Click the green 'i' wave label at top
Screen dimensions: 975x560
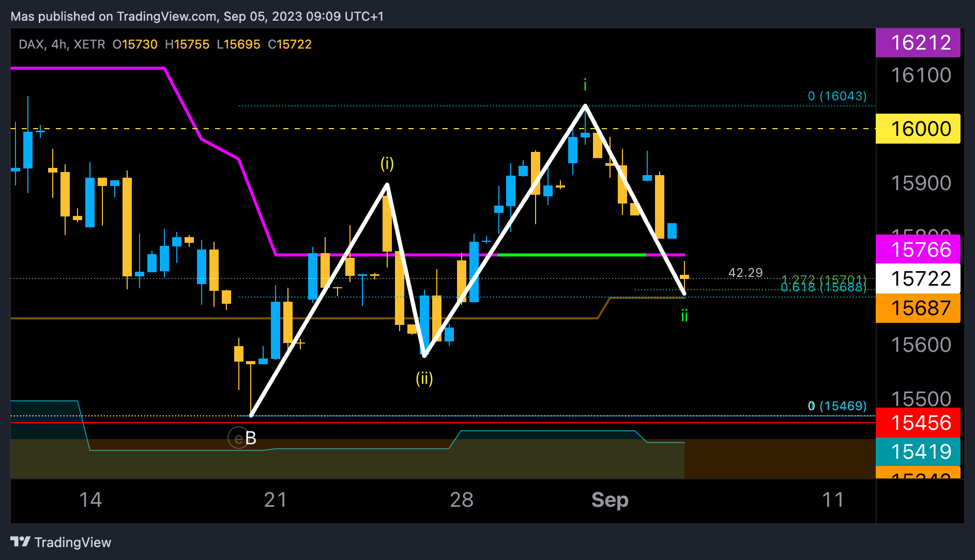click(x=585, y=85)
